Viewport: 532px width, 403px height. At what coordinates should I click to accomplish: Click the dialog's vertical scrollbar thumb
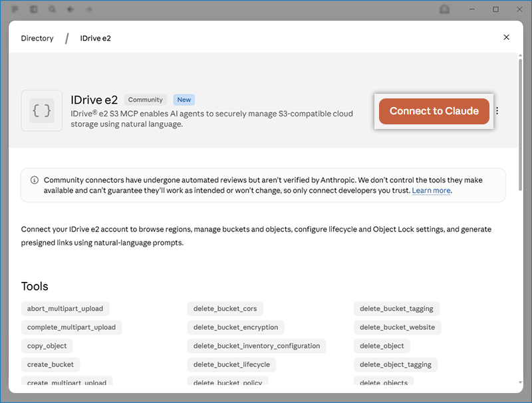coord(520,125)
